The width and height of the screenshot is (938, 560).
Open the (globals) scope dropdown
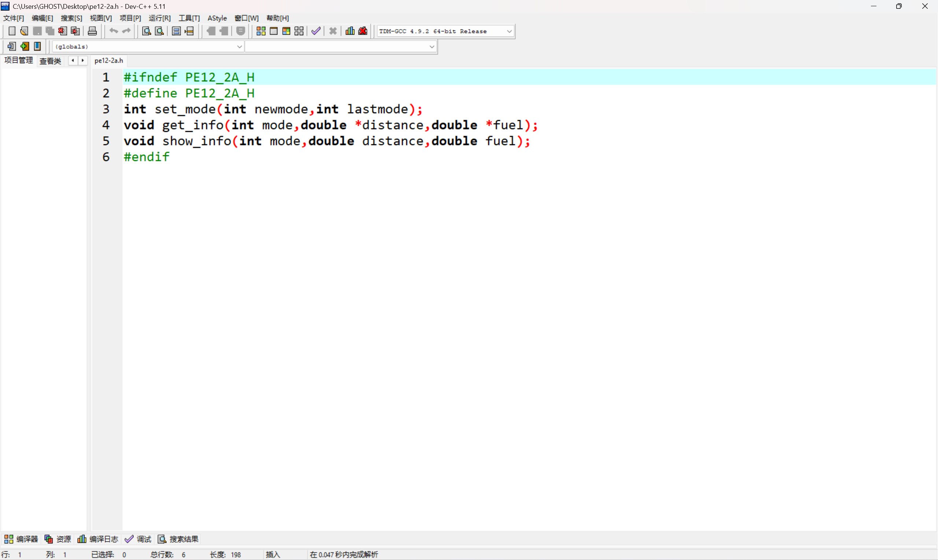(239, 47)
